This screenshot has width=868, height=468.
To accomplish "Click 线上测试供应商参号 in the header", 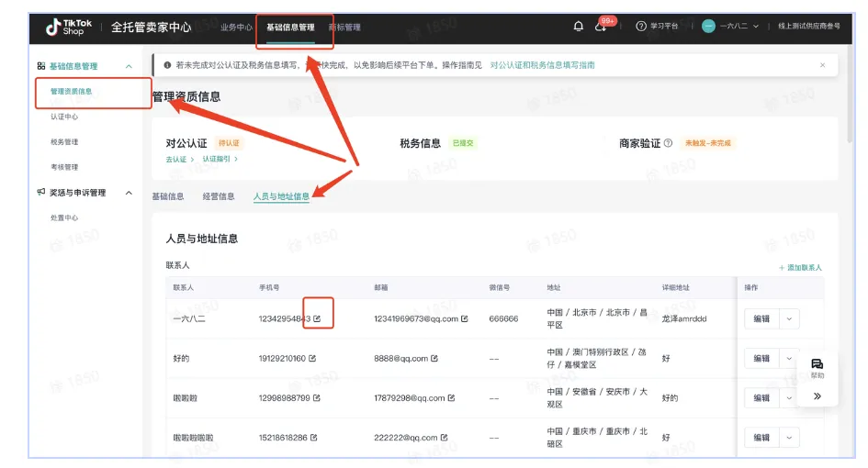I will (x=809, y=26).
